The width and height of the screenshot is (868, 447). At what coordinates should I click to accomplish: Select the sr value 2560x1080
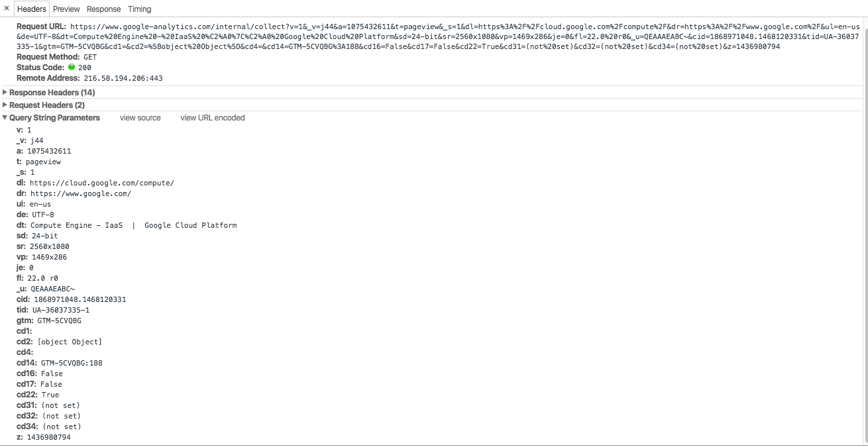(x=49, y=246)
